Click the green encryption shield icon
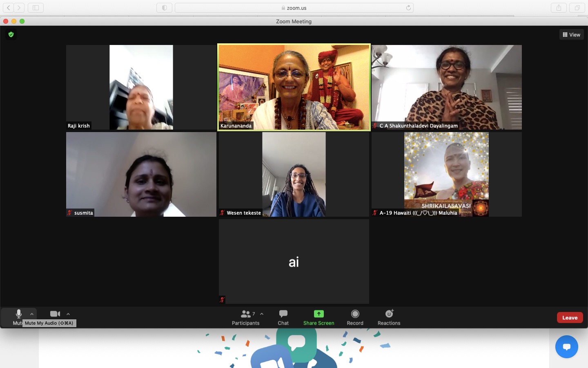 coord(11,34)
